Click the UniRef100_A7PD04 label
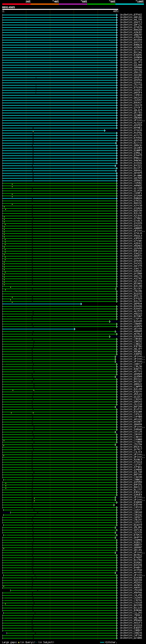The height and width of the screenshot is (644, 146). (131, 37)
